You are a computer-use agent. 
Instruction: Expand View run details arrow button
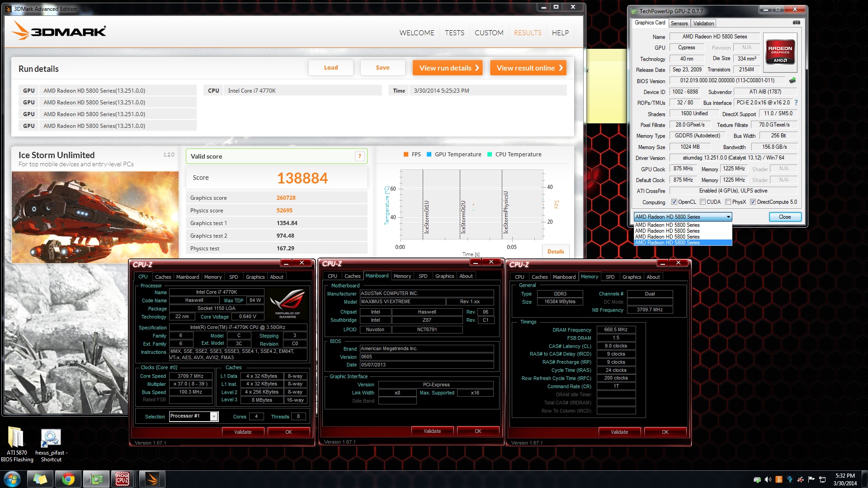pyautogui.click(x=448, y=68)
